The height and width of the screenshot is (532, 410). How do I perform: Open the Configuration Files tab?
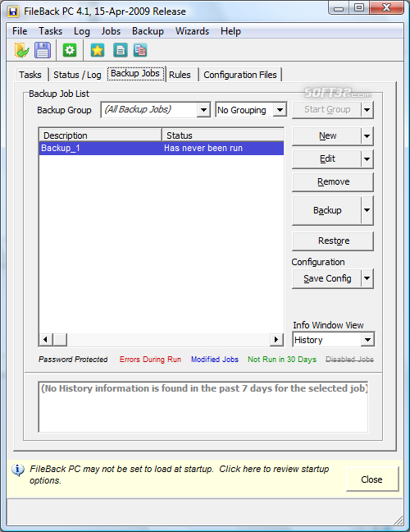pyautogui.click(x=240, y=75)
